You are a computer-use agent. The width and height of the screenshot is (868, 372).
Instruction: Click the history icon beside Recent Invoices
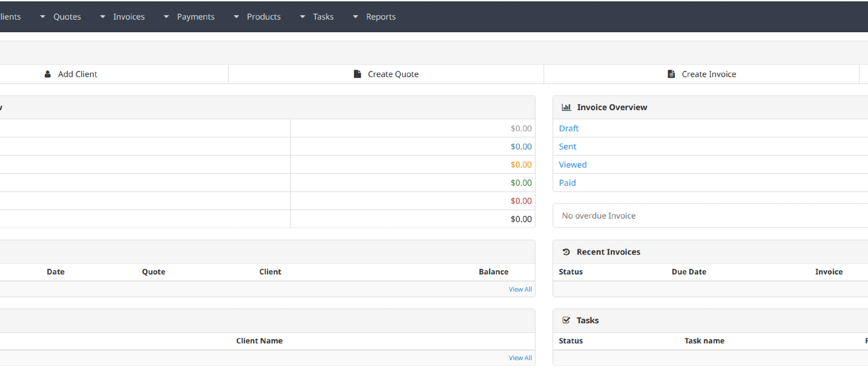point(566,252)
